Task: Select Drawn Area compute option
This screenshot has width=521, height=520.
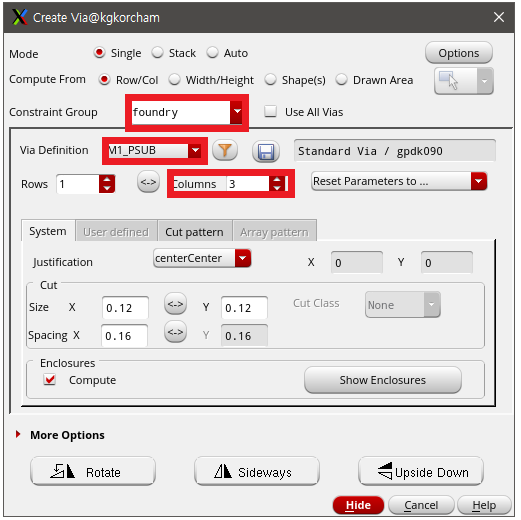Action: click(341, 80)
